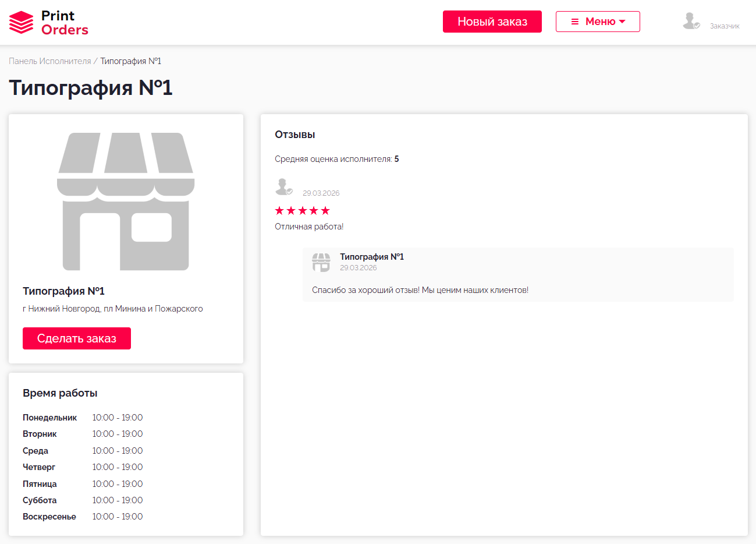Click Типография №1 name in review reply

tap(372, 257)
